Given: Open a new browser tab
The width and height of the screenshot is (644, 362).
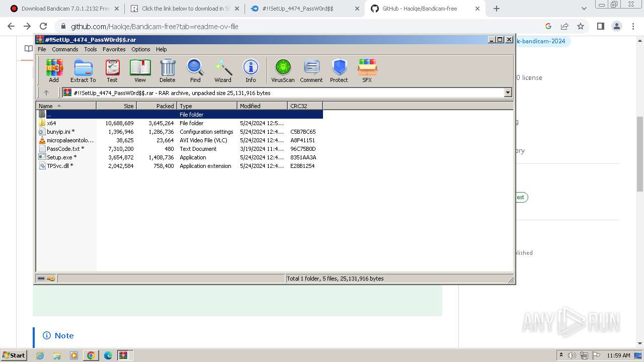Looking at the screenshot, I should tap(497, 9).
